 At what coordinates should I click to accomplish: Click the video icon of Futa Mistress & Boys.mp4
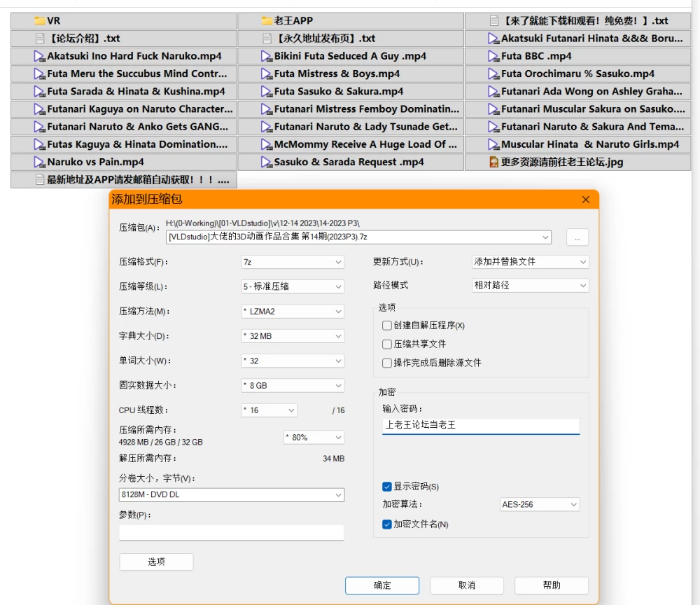[x=267, y=74]
